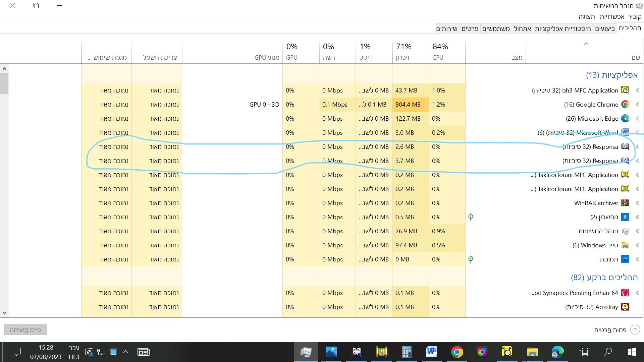The width and height of the screenshot is (644, 362).
Task: Expand Microsoft Edge process group
Action: 637,118
